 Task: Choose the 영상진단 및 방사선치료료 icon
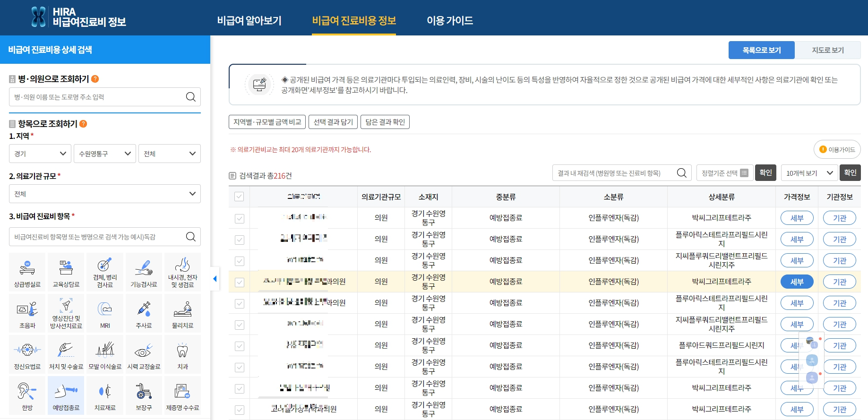[66, 313]
